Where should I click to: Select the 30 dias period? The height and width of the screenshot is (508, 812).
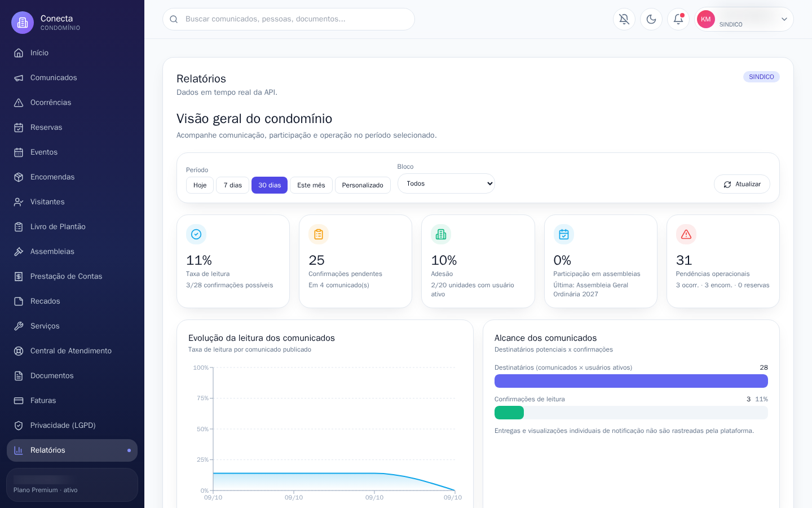pyautogui.click(x=270, y=185)
